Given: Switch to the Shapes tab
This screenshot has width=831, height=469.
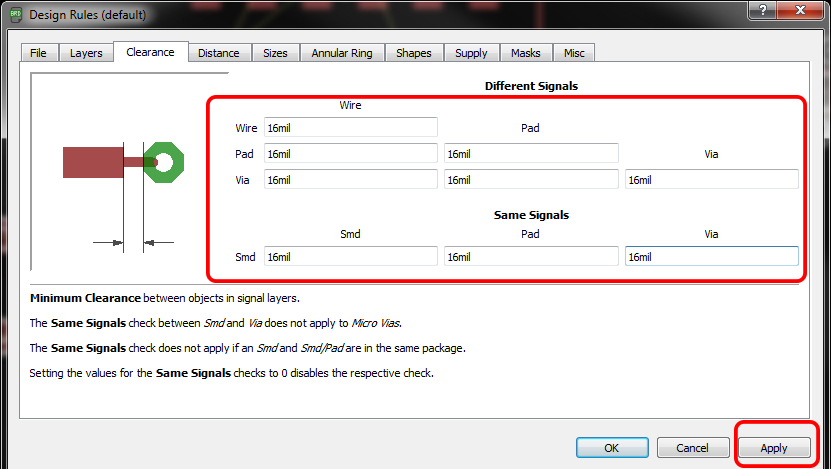Looking at the screenshot, I should coord(414,53).
